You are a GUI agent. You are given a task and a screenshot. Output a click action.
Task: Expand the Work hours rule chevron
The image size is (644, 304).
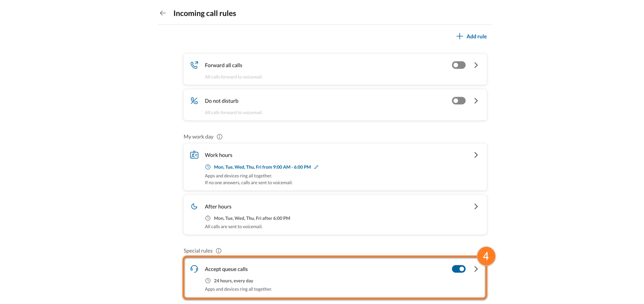[x=476, y=155]
